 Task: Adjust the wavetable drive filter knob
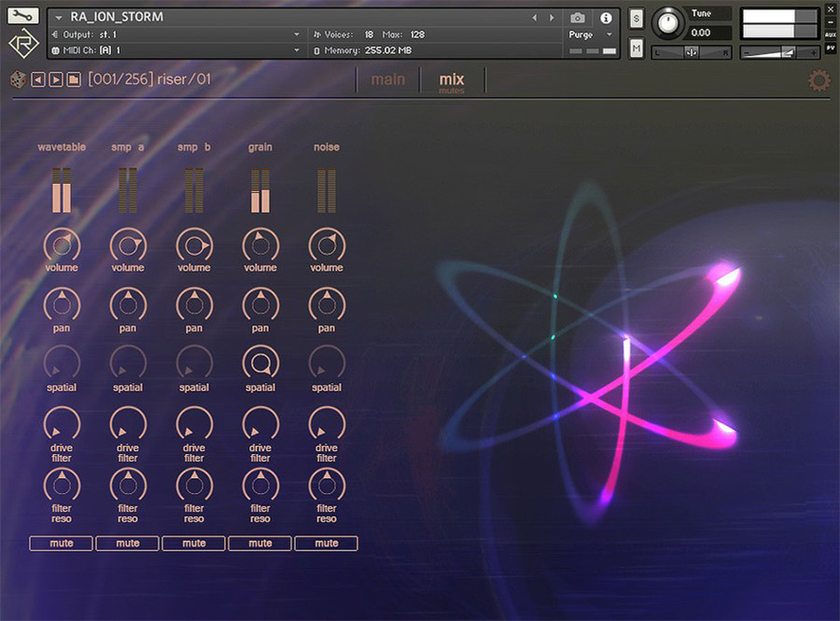61,425
